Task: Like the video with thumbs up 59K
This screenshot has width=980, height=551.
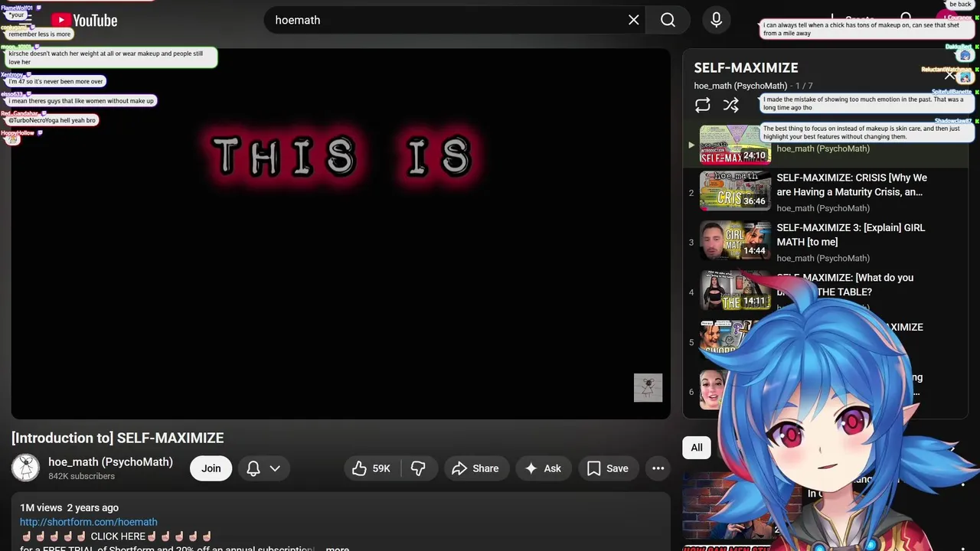Action: click(x=372, y=468)
